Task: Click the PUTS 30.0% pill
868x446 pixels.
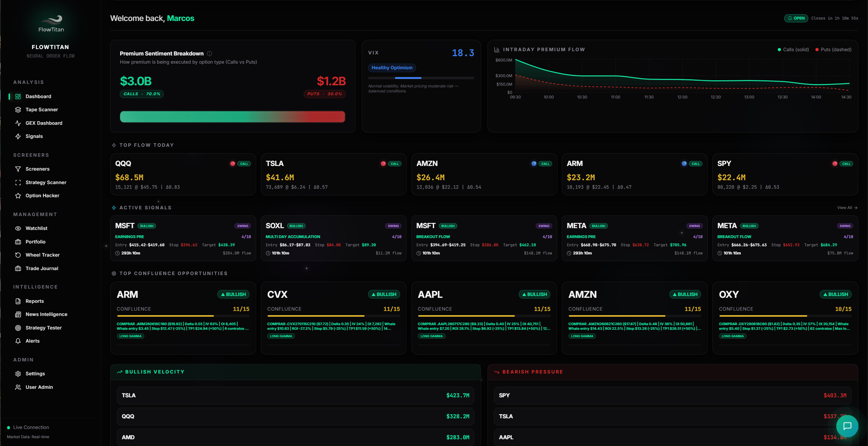Action: click(x=324, y=94)
